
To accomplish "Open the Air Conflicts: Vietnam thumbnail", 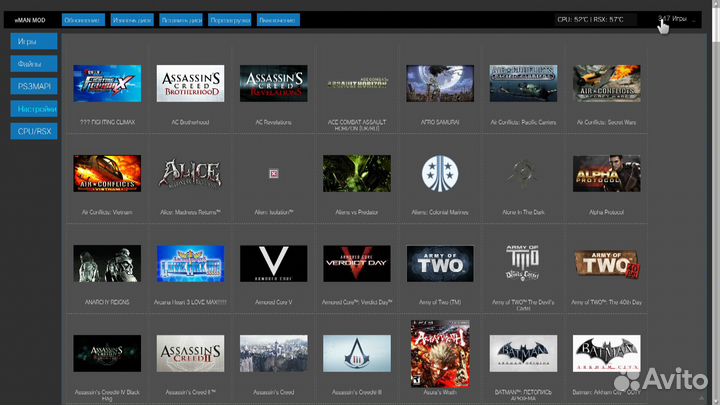I will point(107,173).
